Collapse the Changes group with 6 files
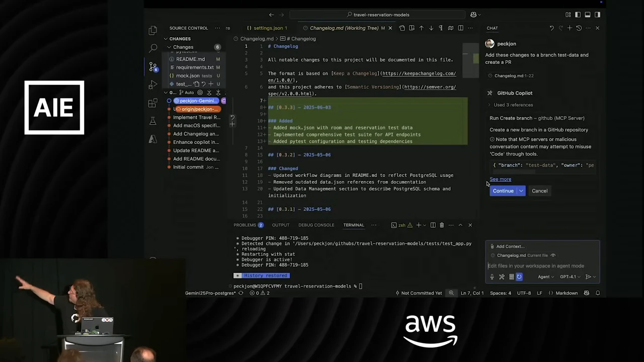Image resolution: width=644 pixels, height=362 pixels. click(193, 47)
